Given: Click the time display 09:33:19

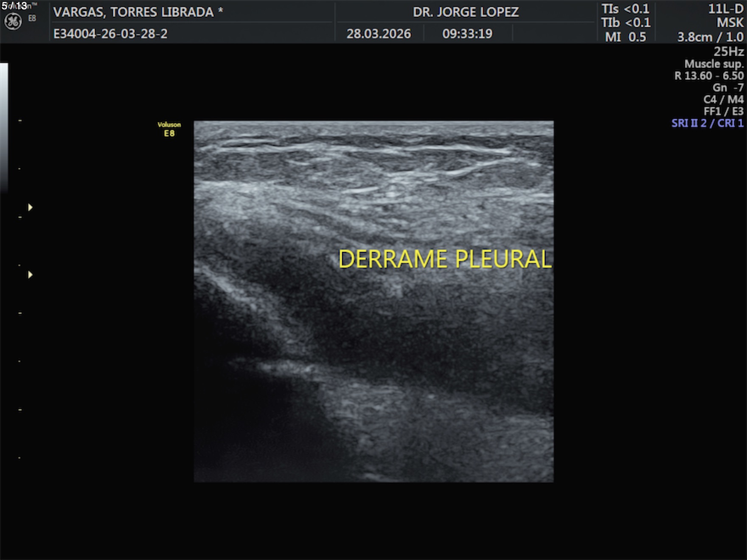Looking at the screenshot, I should tap(467, 34).
